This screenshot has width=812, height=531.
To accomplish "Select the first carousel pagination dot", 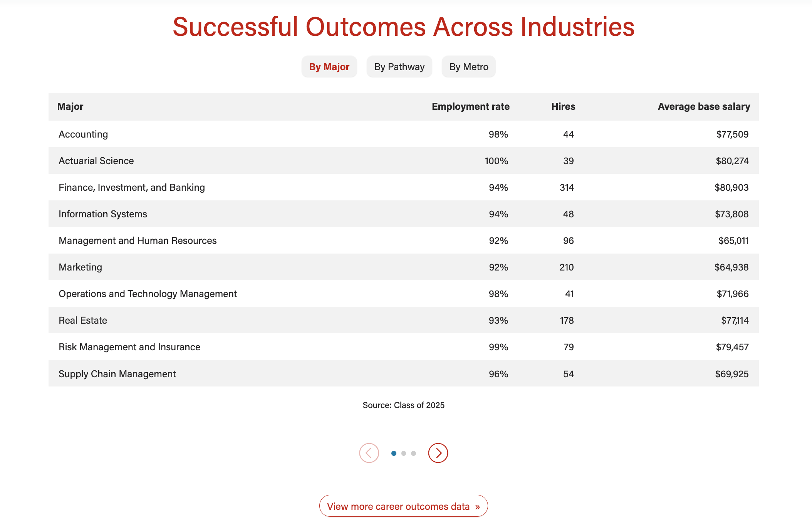I will click(x=394, y=453).
